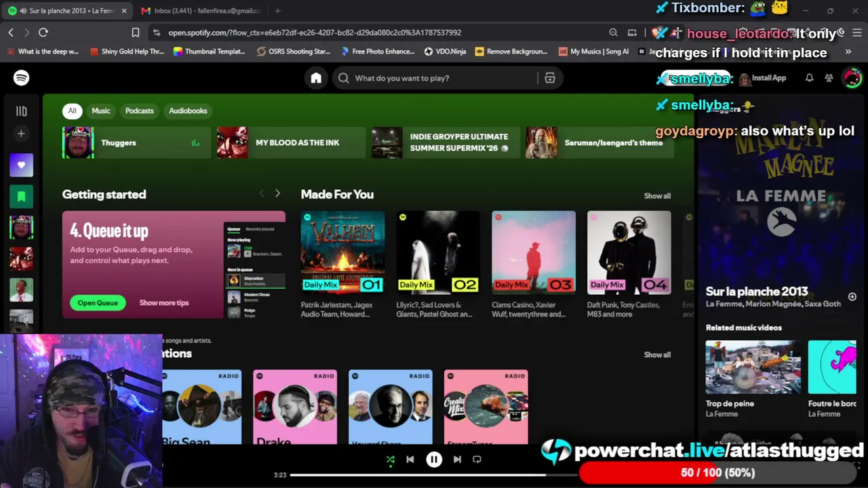
Task: Open the Made For You heading link
Action: [337, 195]
